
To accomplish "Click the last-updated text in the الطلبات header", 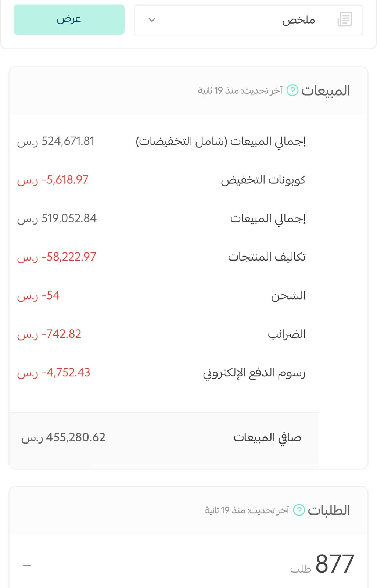I will click(x=247, y=510).
